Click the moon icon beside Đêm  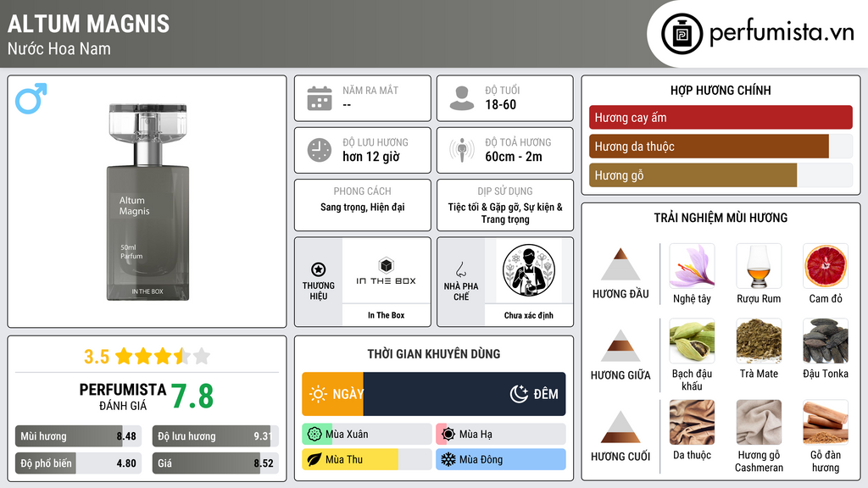pyautogui.click(x=519, y=394)
